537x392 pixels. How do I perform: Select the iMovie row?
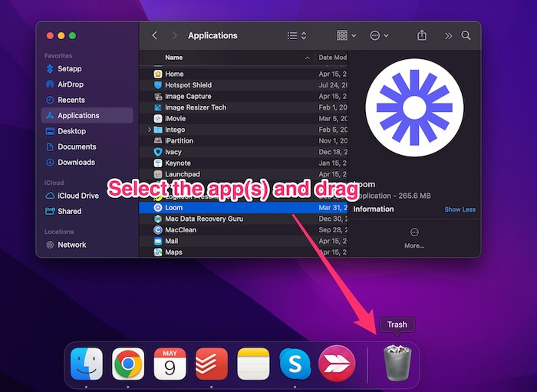pos(243,118)
